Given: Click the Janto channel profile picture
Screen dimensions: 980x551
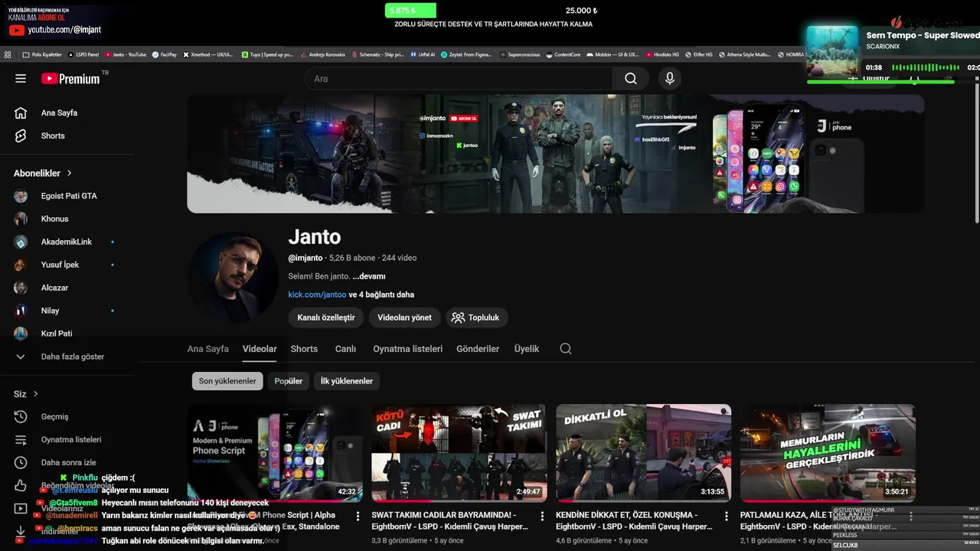Looking at the screenshot, I should point(233,277).
